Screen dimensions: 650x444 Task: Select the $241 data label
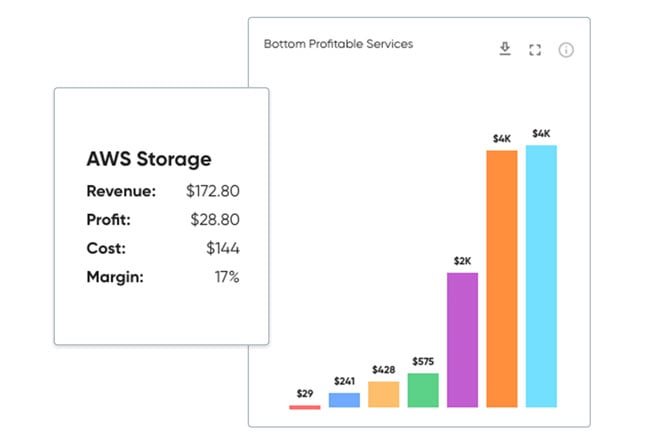[344, 381]
